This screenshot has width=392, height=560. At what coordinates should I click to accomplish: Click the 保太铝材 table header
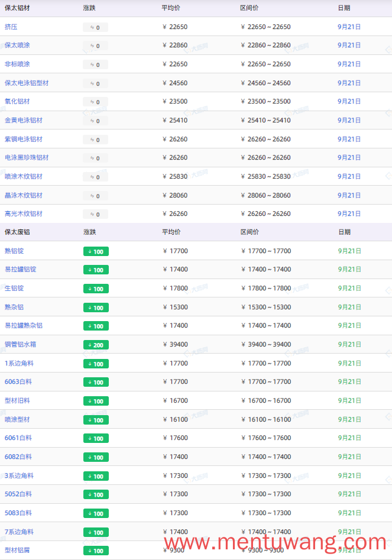[x=17, y=8]
